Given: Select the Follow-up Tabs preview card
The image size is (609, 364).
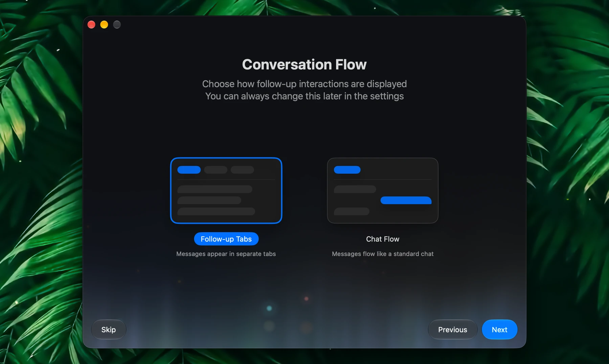Looking at the screenshot, I should click(x=226, y=190).
